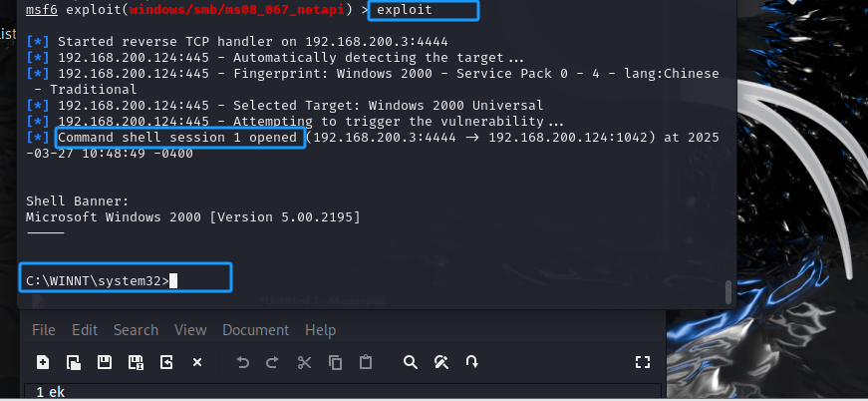The image size is (868, 401).
Task: Click "Command shell session 1 opened" text
Action: point(177,138)
